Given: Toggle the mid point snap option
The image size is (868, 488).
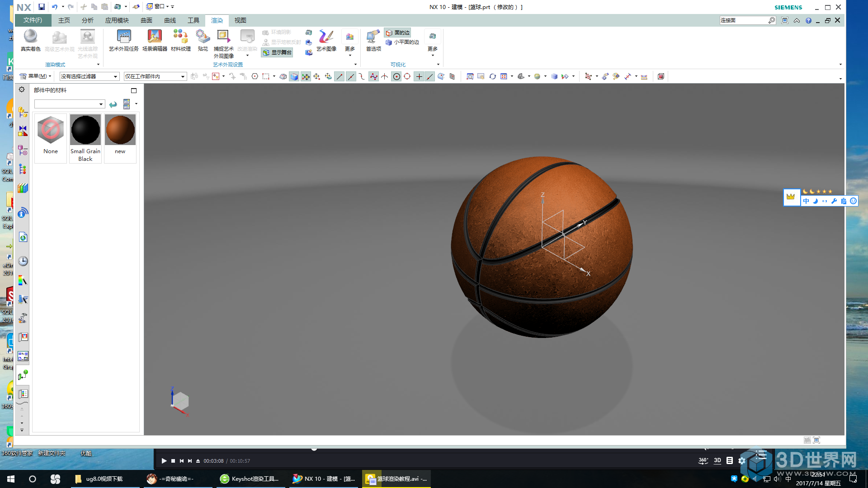Looking at the screenshot, I should point(351,76).
